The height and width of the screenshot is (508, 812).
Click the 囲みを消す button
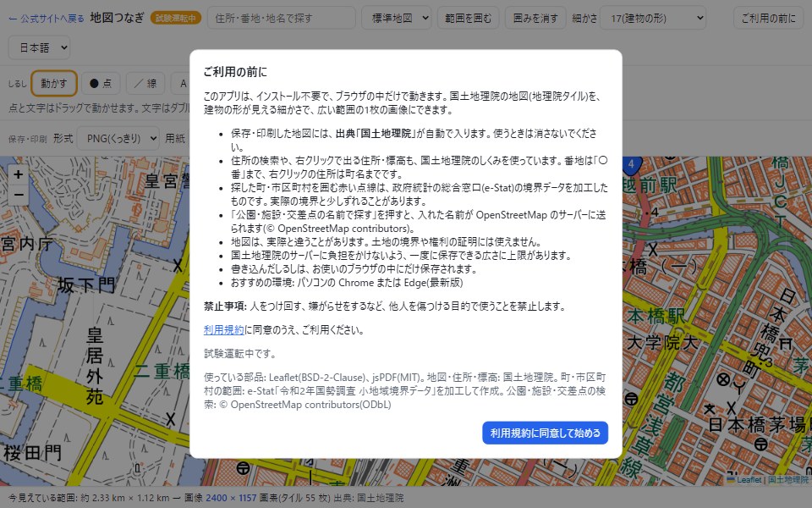(535, 18)
